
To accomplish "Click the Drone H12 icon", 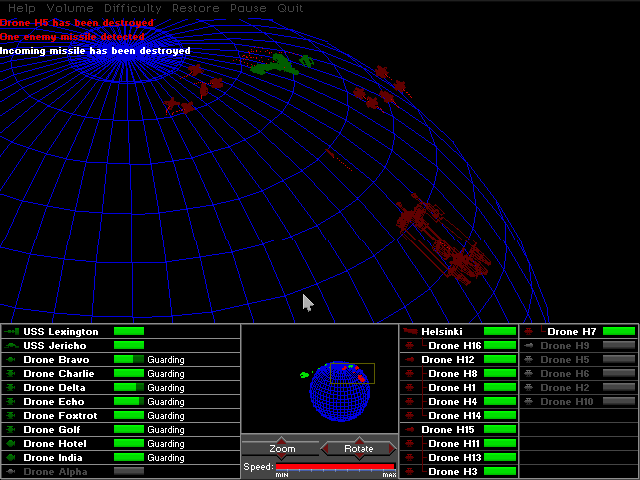I will coord(410,360).
